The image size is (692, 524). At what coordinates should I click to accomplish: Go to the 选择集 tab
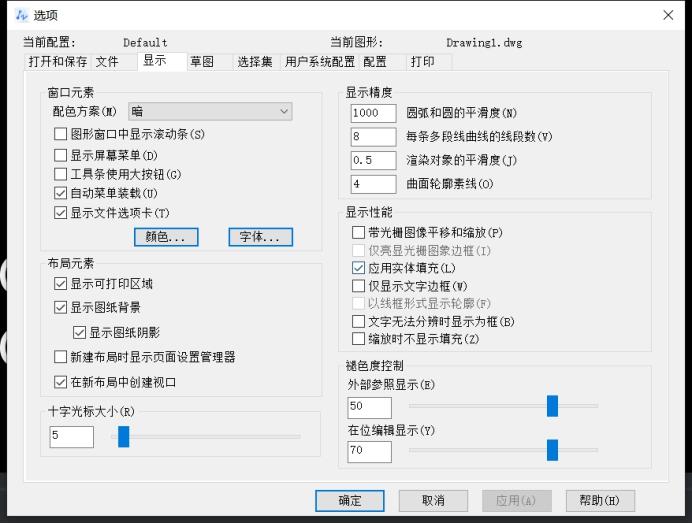255,62
